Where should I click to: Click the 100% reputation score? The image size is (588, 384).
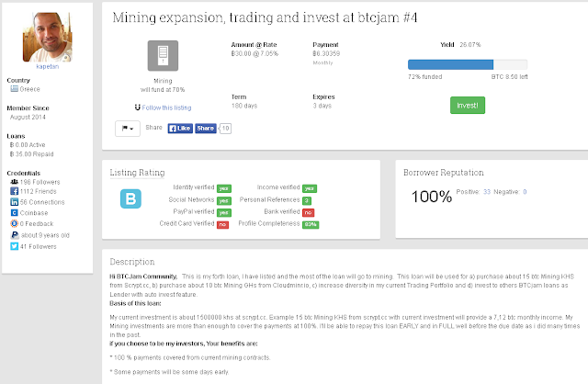coord(432,197)
